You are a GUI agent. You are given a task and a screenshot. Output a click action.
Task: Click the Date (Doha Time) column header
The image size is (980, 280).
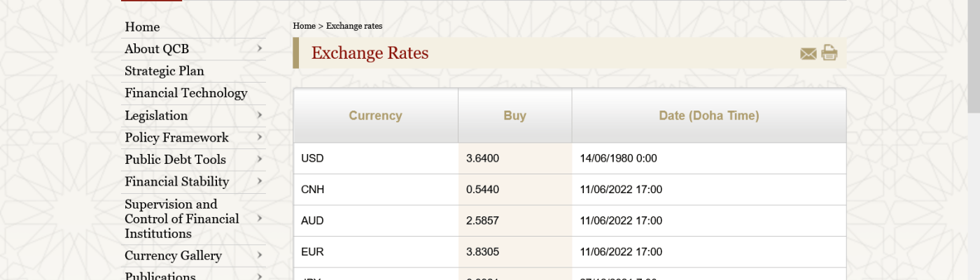[709, 115]
